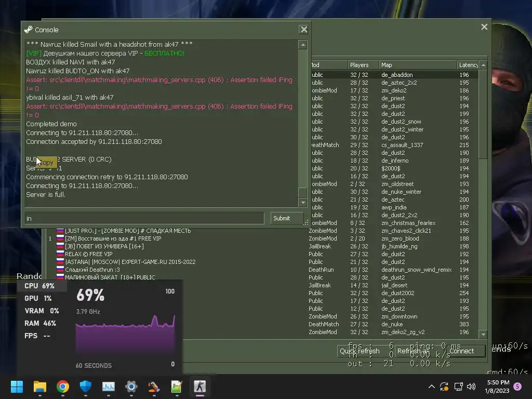This screenshot has height=399, width=532.
Task: Select [JB] ПОБЕГ ИЗ УНИВЕРА server
Action: (x=262, y=246)
